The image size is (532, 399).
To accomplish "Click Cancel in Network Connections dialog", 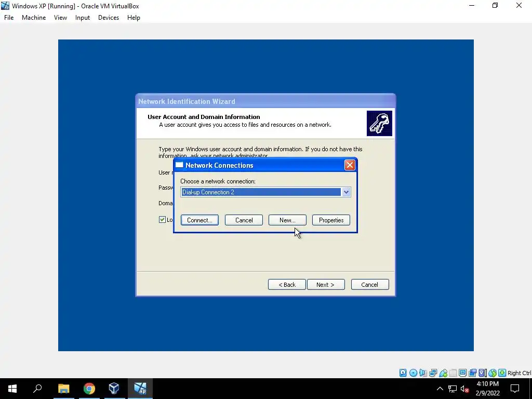I will pos(244,220).
